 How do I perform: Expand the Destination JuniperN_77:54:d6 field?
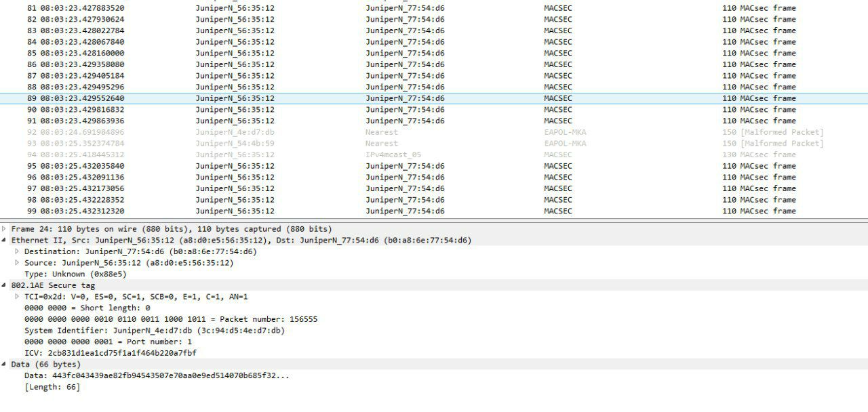tap(18, 251)
